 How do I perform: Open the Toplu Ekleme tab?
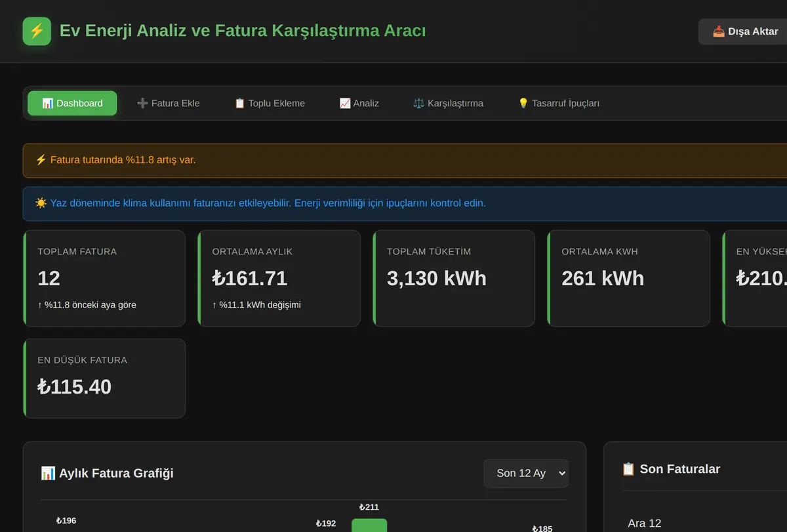click(270, 103)
